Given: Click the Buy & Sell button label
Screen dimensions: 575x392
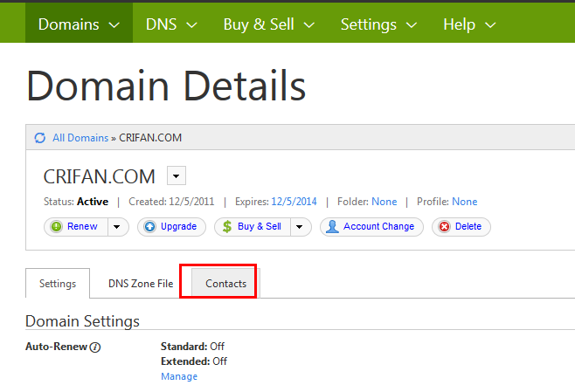Looking at the screenshot, I should (260, 226).
